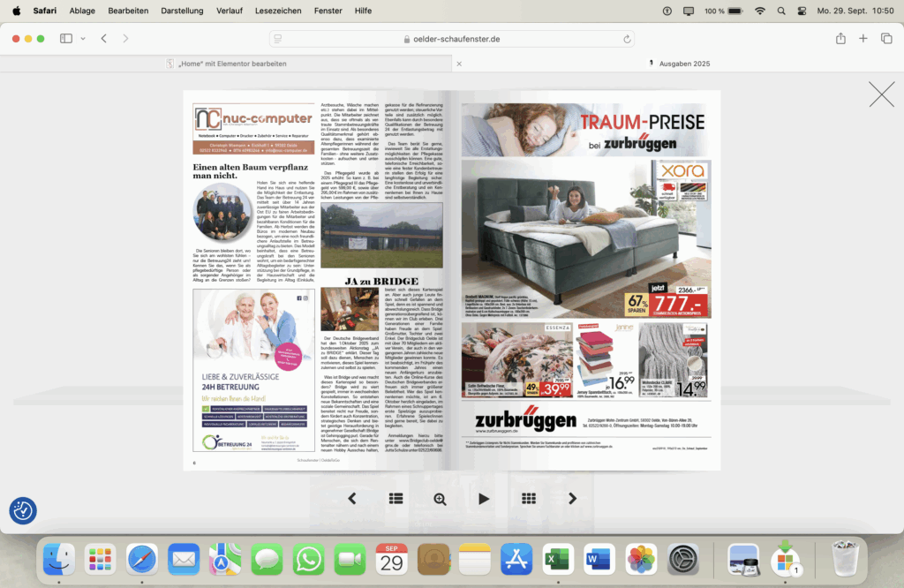Select the Home mit Elementor bearbeiten tab
Screen dimensions: 904x588
231,64
